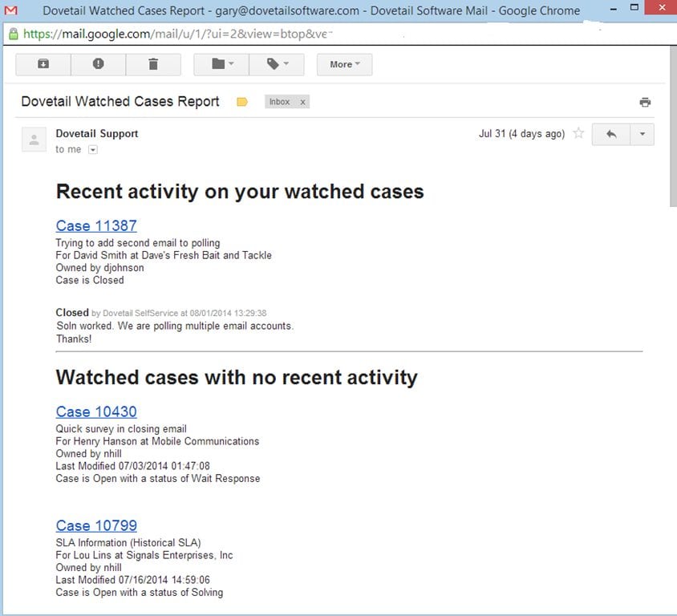The width and height of the screenshot is (677, 616).
Task: Click the sender name Dovetail Support
Action: pyautogui.click(x=97, y=134)
